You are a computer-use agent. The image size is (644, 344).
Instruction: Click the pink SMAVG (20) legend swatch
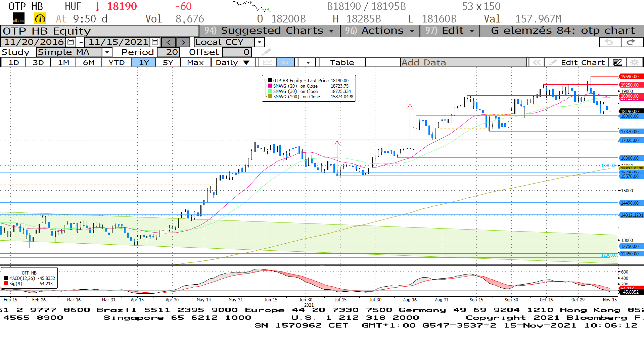(270, 86)
